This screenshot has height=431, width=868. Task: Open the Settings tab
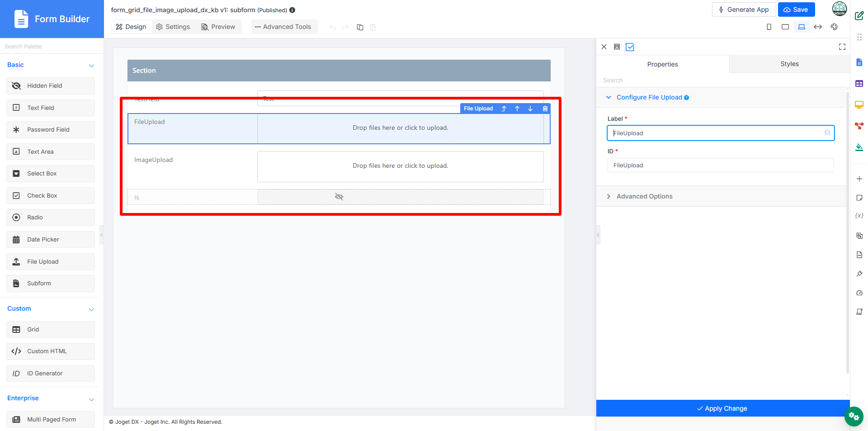click(x=173, y=27)
